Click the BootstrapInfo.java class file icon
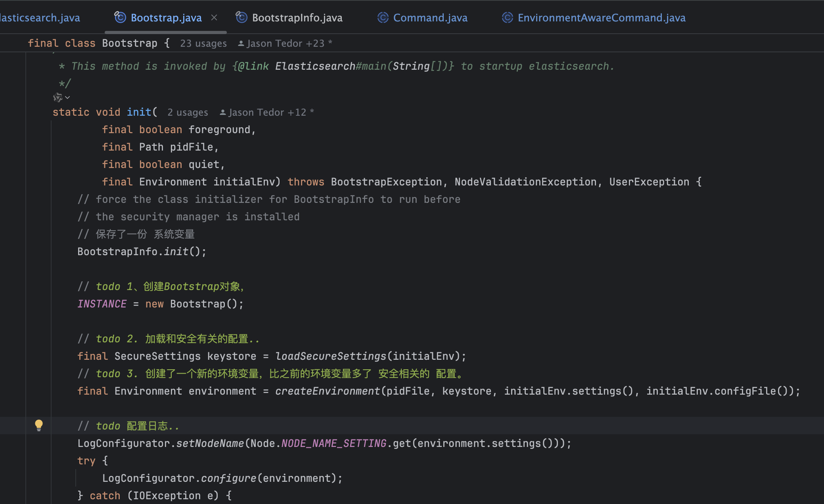Viewport: 824px width, 504px height. [241, 17]
